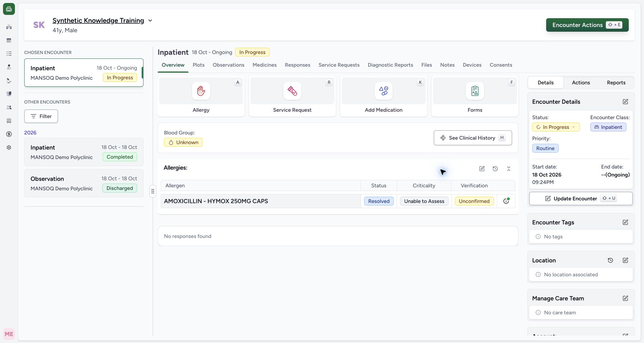Click the billing dollar icon in sidebar

click(9, 134)
